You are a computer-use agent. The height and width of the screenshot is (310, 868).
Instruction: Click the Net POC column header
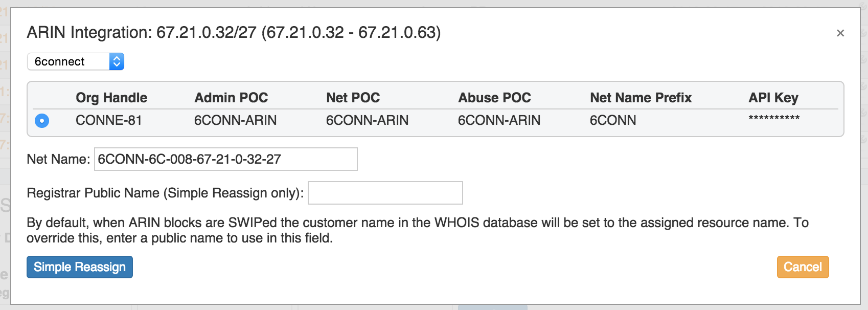point(353,98)
